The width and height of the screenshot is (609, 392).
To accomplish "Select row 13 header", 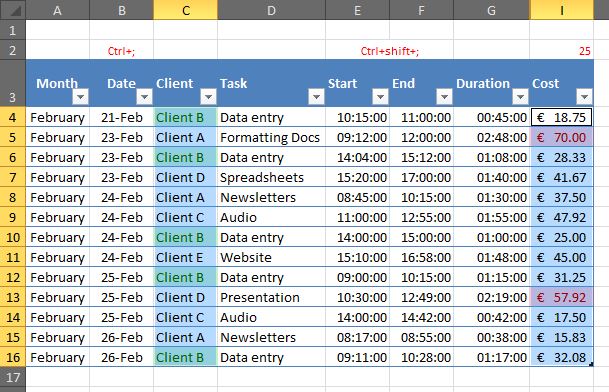I will click(13, 298).
